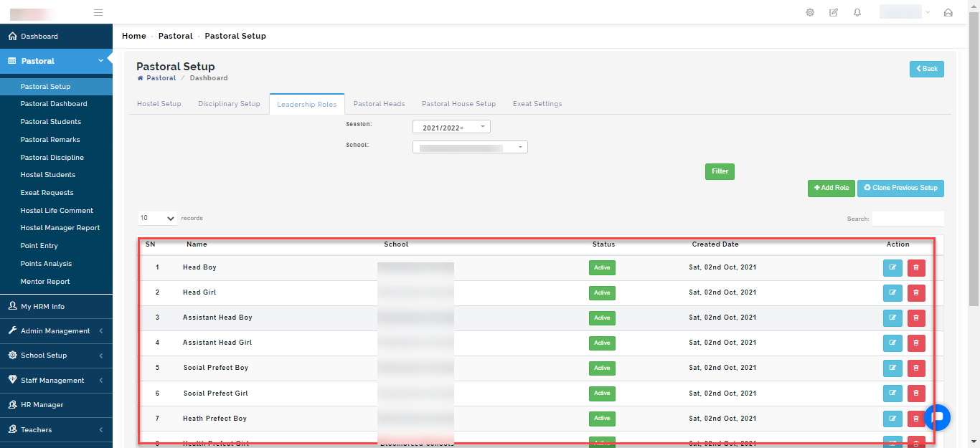
Task: Click Home in the breadcrumb
Action: [134, 36]
